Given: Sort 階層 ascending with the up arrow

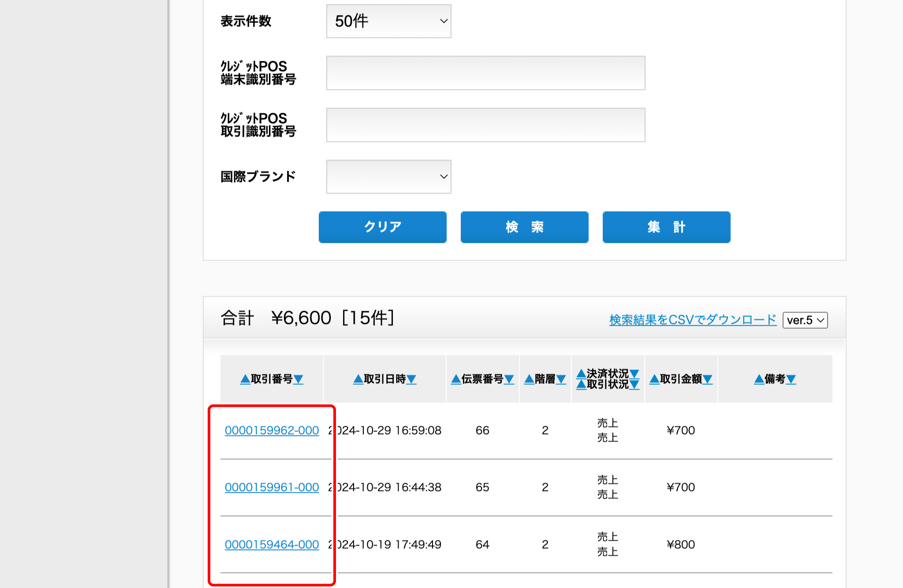Looking at the screenshot, I should click(x=529, y=379).
